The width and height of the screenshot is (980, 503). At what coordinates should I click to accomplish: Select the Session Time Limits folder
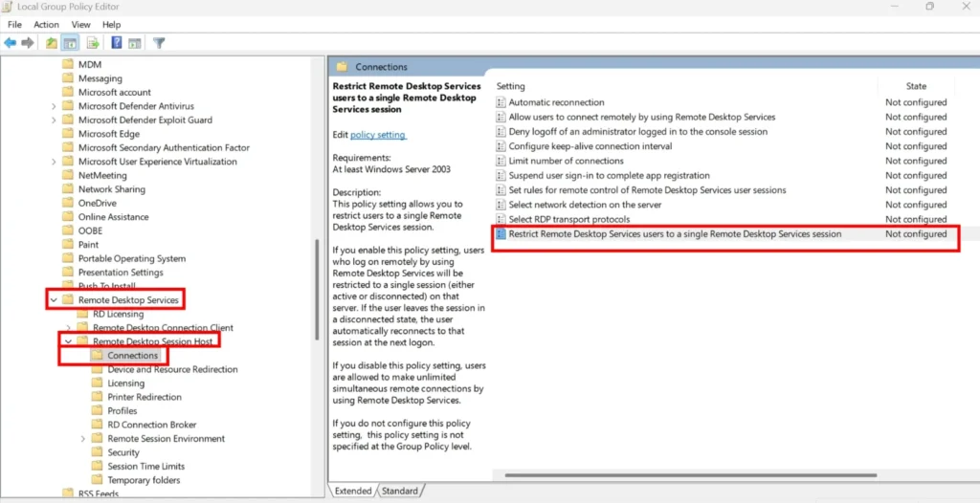[145, 467]
